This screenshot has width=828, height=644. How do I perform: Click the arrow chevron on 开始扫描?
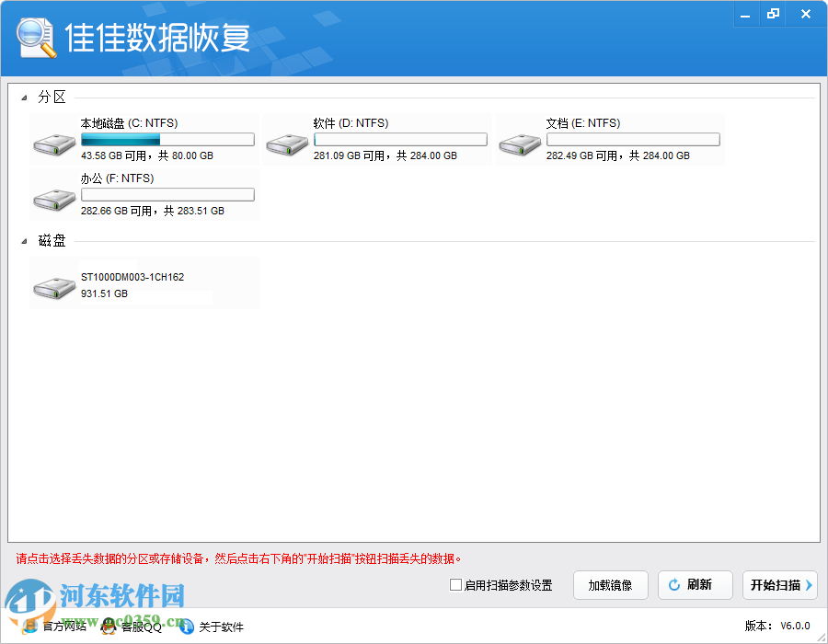(809, 585)
